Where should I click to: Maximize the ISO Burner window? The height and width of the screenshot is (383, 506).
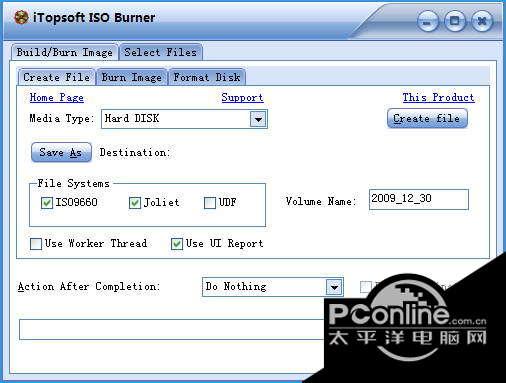(x=455, y=21)
